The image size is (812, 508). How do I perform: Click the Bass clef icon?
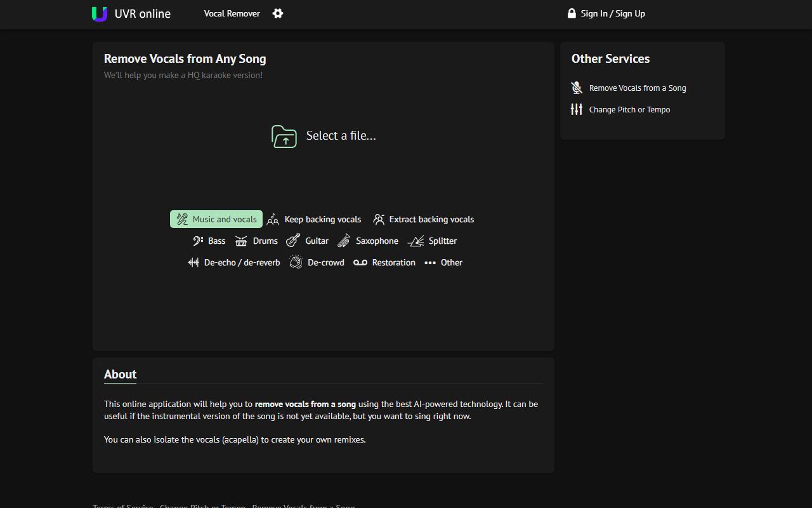[198, 241]
